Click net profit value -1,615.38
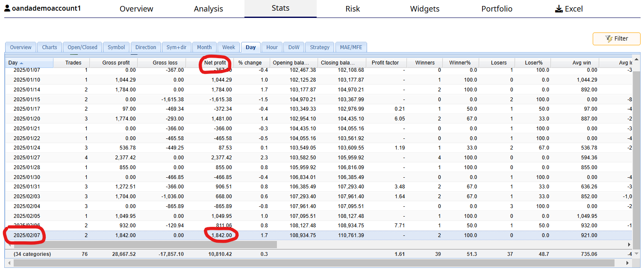 [221, 100]
